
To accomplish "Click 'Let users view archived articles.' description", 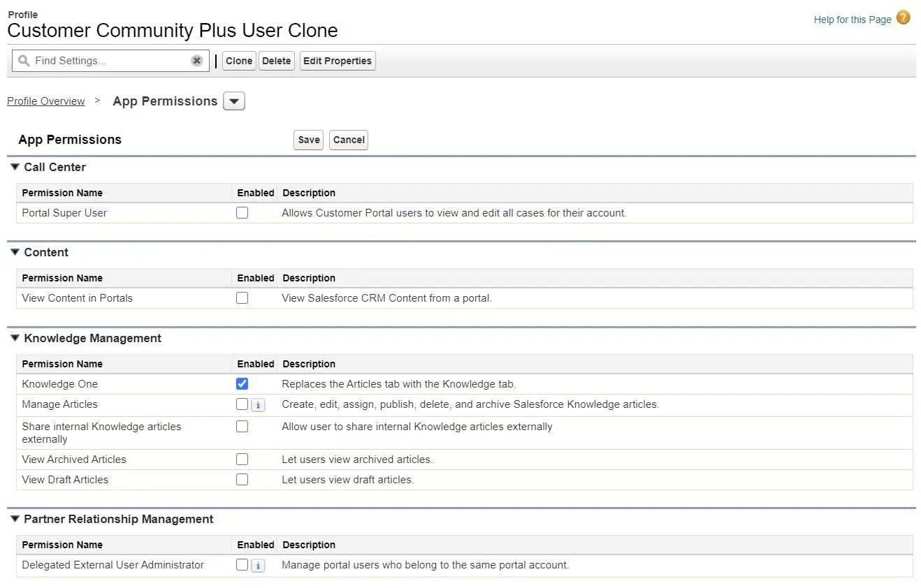I will click(x=357, y=460).
